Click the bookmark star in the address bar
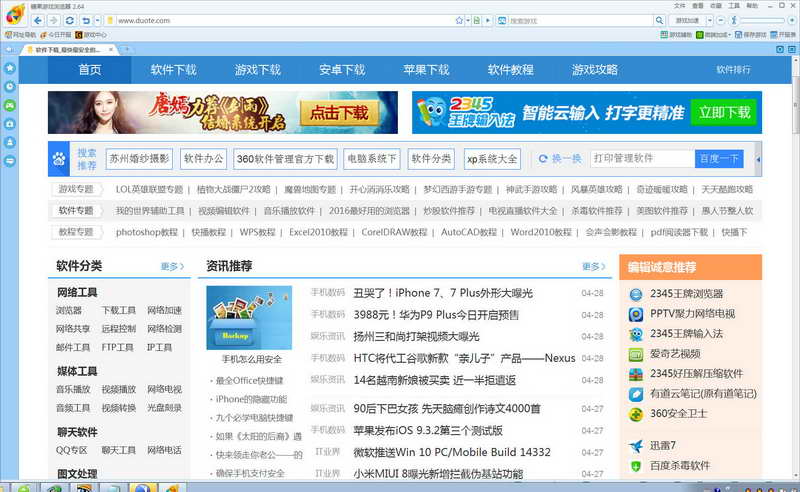Screen dimensions: 800x492 459,20
